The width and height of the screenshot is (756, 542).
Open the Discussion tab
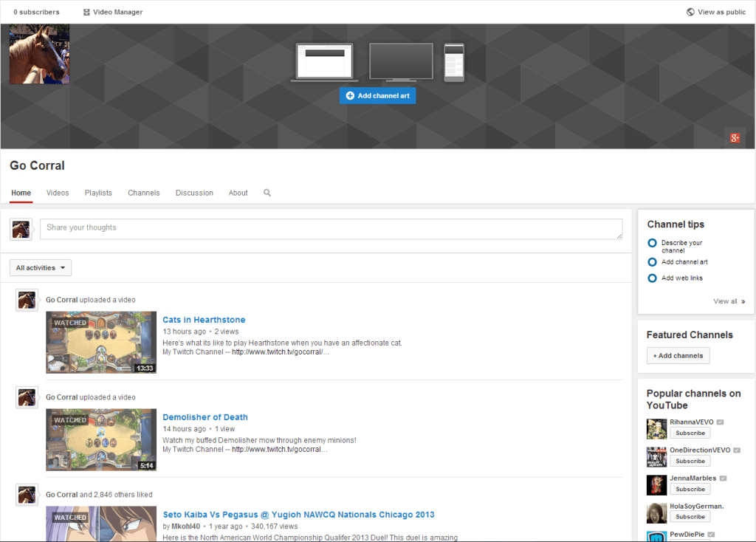(194, 193)
